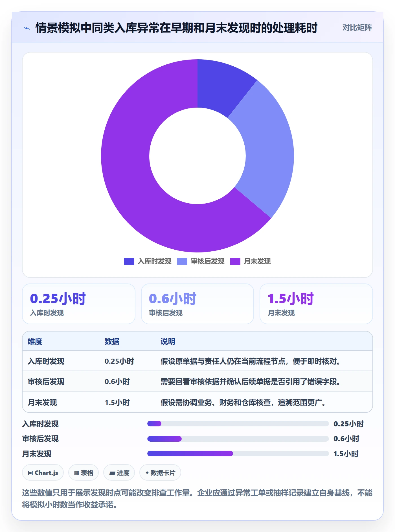Click the 表格 tag chip
Image resolution: width=395 pixels, height=532 pixels.
[84, 473]
